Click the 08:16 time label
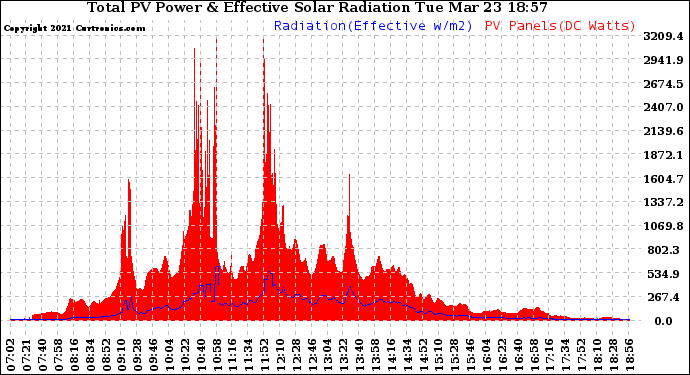The image size is (690, 375). pos(74,355)
